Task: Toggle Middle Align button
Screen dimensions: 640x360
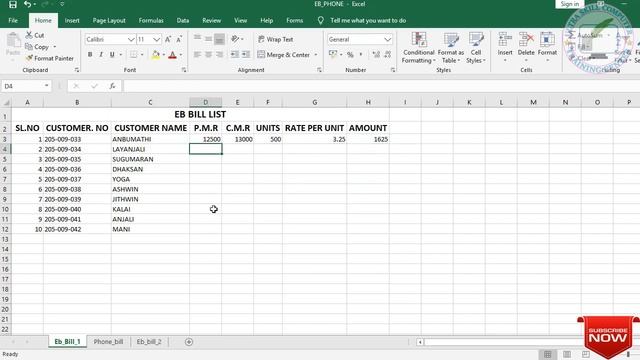Action: click(208, 39)
